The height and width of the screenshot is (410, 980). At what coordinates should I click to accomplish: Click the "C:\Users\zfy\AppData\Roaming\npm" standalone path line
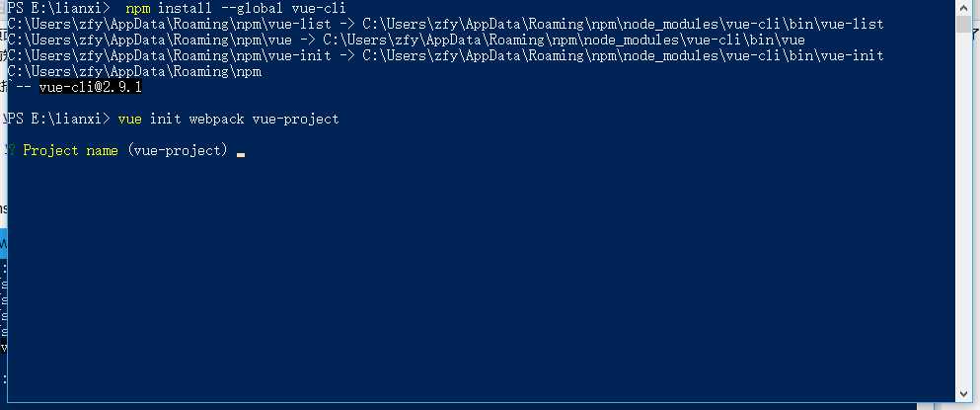click(x=134, y=71)
